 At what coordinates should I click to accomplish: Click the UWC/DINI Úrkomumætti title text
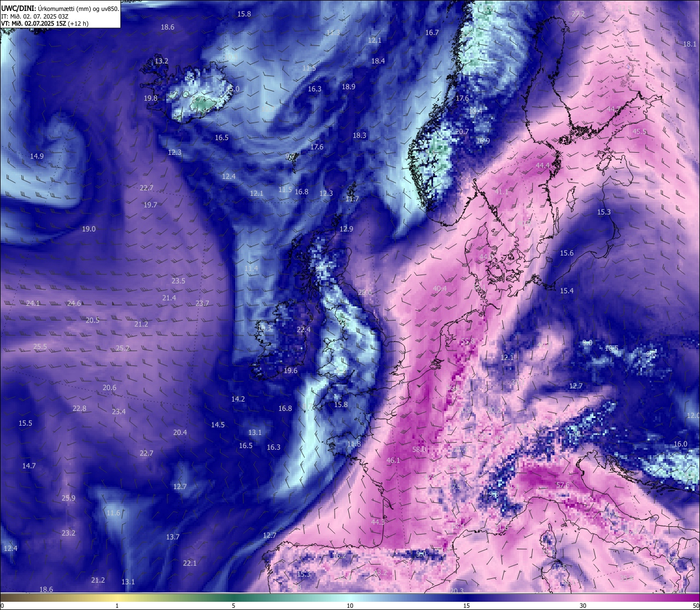[x=60, y=8]
